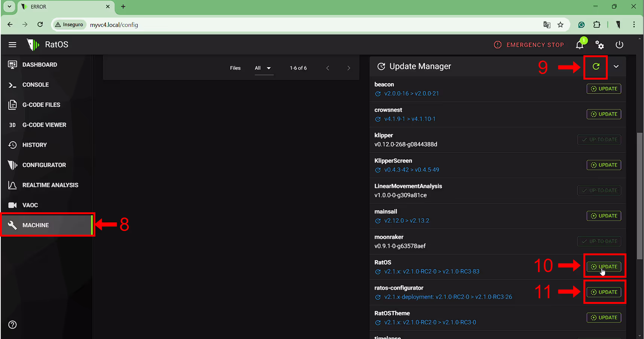The width and height of the screenshot is (644, 339).
Task: Go to Dashboard in sidebar
Action: coord(46,65)
